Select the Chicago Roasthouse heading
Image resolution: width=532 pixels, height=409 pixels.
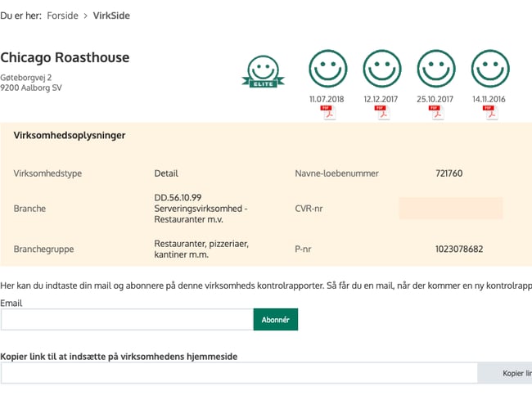65,57
